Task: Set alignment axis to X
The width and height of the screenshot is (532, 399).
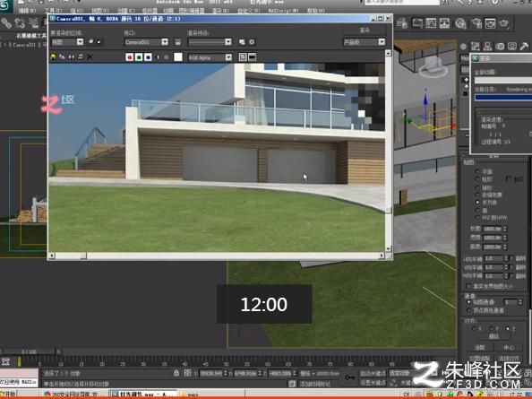Action: (x=474, y=328)
